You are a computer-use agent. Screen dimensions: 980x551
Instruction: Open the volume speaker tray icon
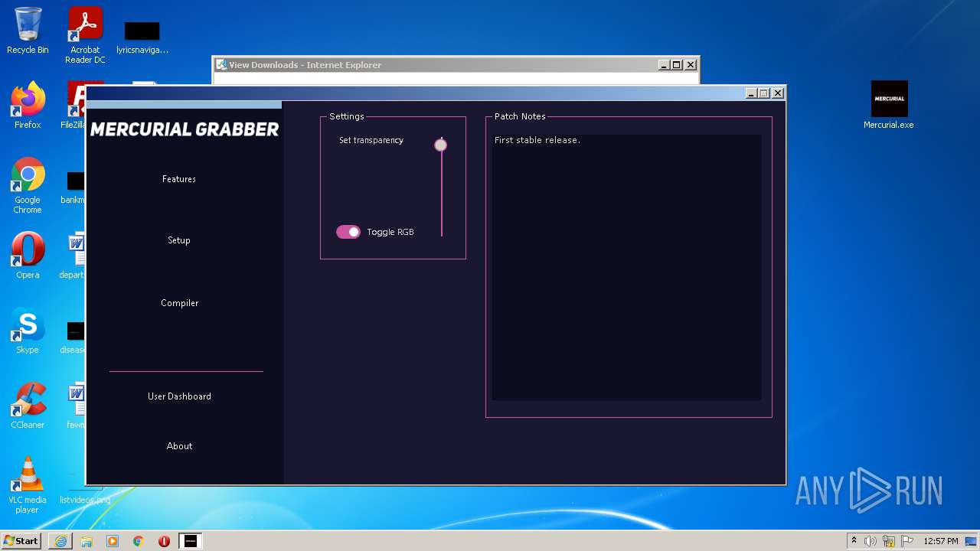(871, 541)
